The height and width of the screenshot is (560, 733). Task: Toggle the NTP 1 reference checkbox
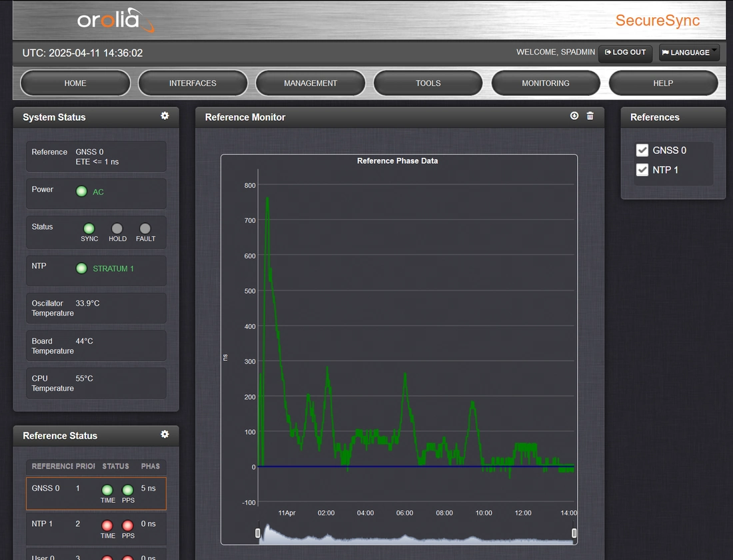pos(642,170)
